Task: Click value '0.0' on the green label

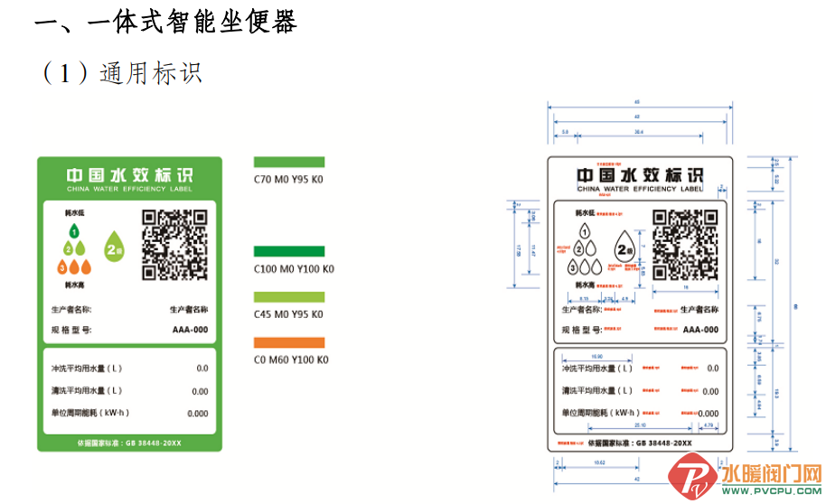Action: point(202,369)
